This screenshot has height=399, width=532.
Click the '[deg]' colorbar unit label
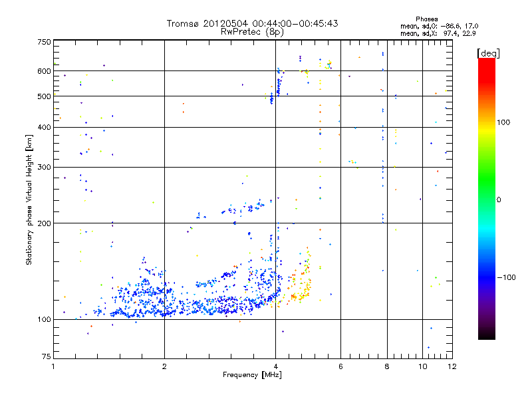pos(488,53)
